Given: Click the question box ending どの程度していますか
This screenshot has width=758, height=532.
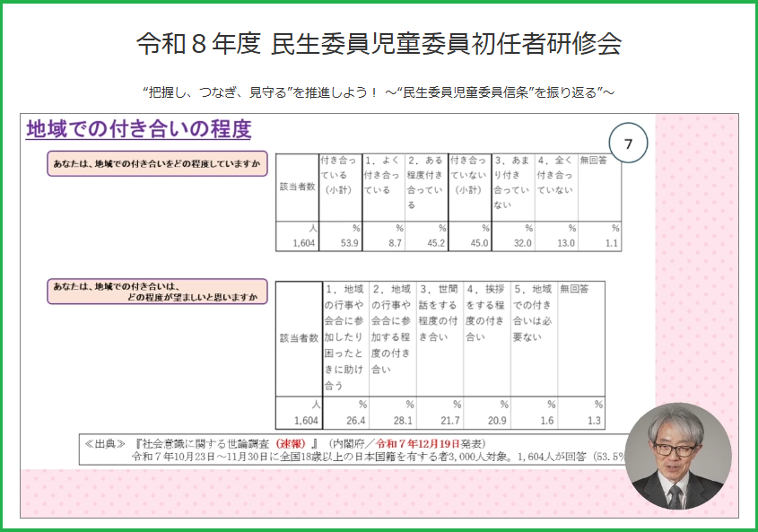Looking at the screenshot, I should pyautogui.click(x=157, y=162).
